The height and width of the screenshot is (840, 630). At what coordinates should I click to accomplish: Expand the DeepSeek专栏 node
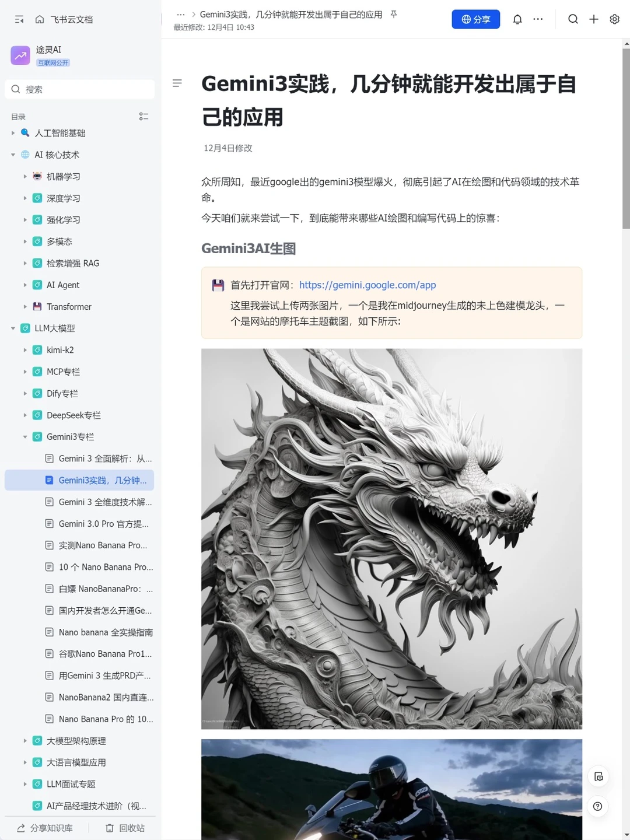click(x=25, y=415)
